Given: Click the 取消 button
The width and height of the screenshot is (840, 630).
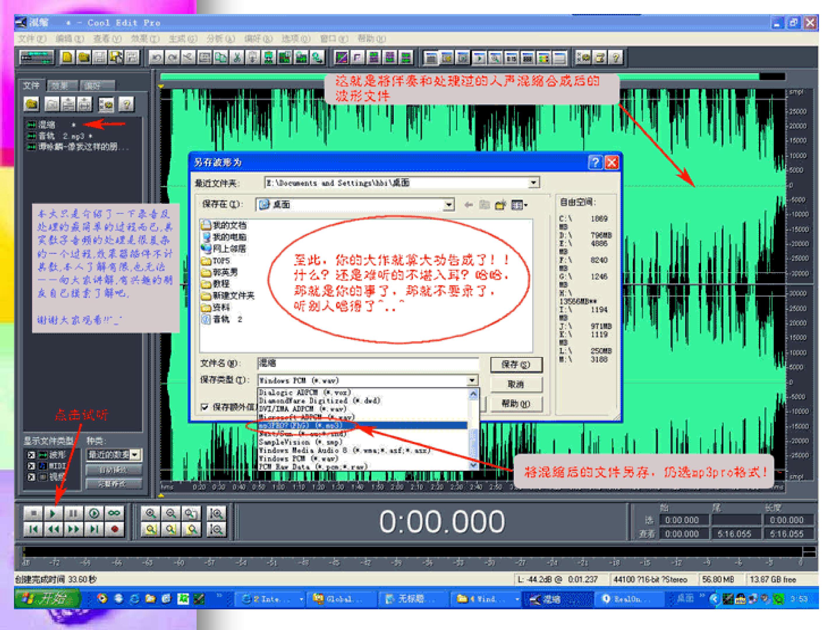Looking at the screenshot, I should 516,384.
